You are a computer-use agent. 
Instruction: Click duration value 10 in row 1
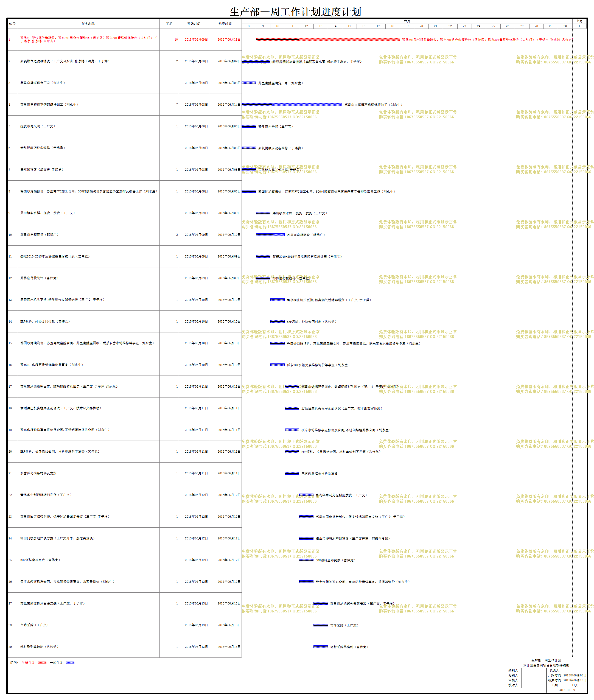176,40
